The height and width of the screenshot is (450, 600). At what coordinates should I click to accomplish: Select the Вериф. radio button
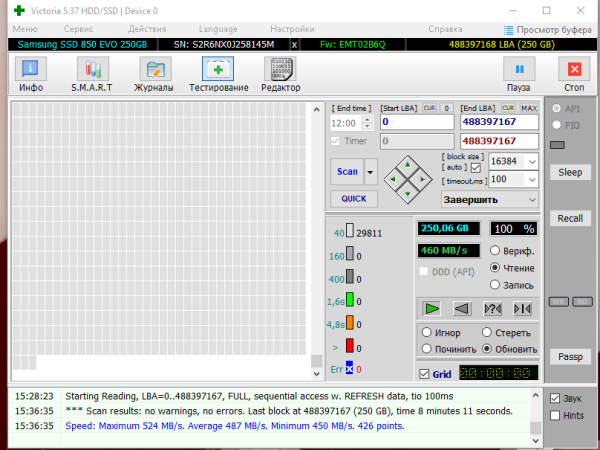pos(495,251)
